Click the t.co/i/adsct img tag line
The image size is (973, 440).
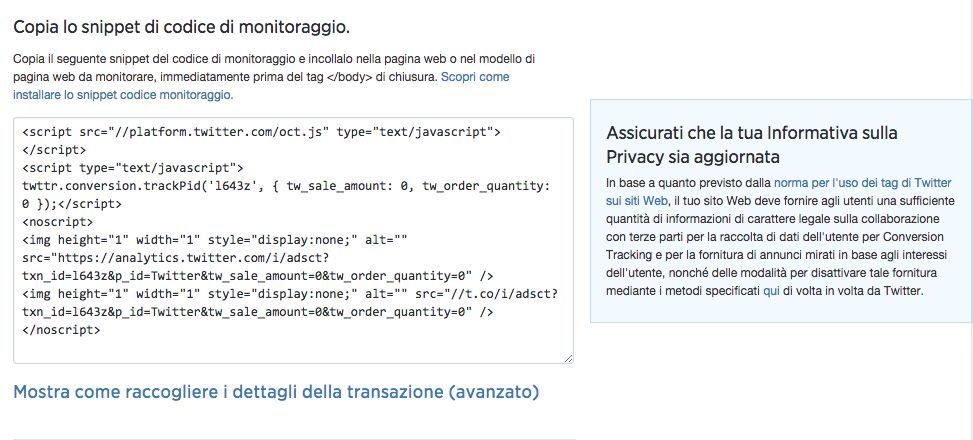290,294
